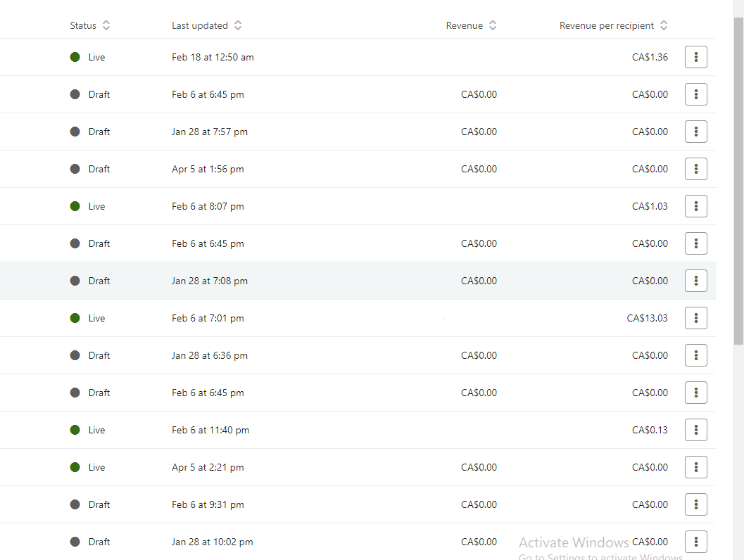Select the 'Jan 28 at 7:08 pm' date
The height and width of the screenshot is (560, 744).
pos(210,281)
